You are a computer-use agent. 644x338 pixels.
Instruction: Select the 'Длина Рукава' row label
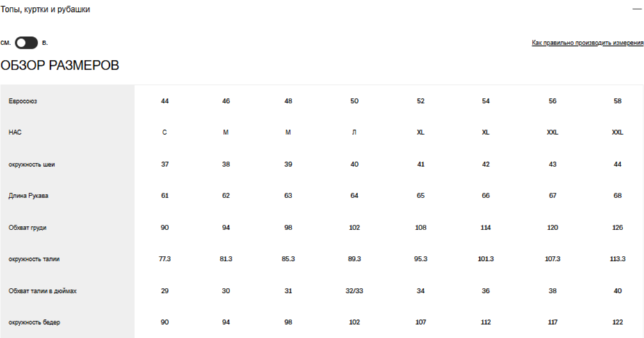pos(29,196)
